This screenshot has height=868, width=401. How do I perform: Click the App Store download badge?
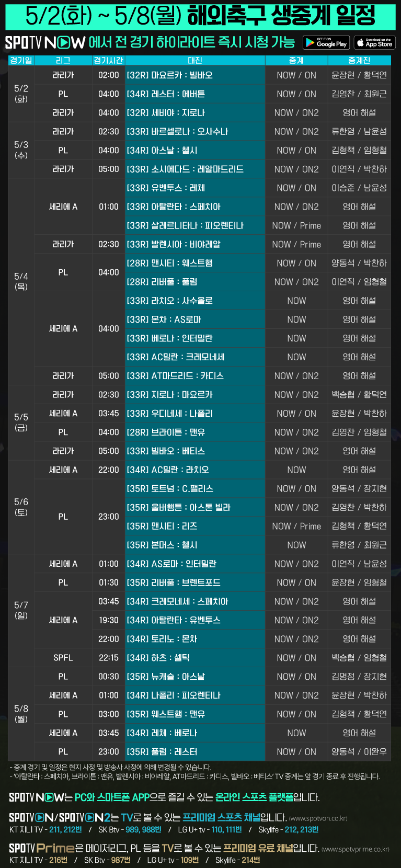tap(374, 42)
